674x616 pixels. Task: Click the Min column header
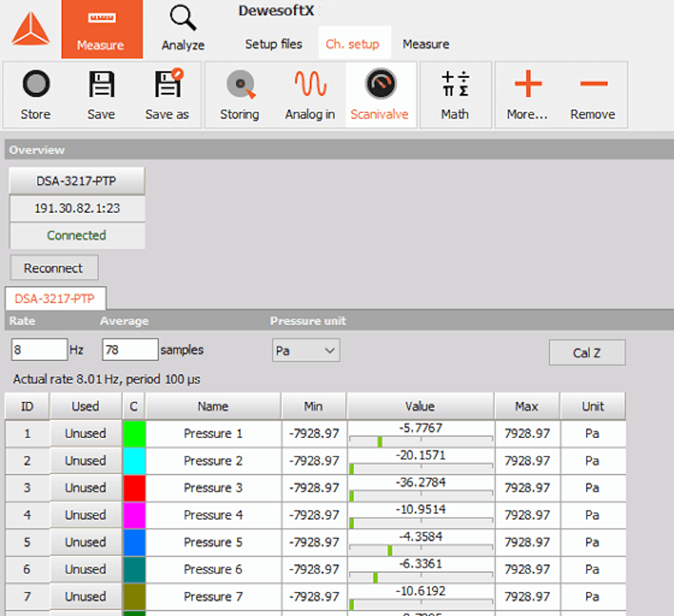pyautogui.click(x=314, y=406)
